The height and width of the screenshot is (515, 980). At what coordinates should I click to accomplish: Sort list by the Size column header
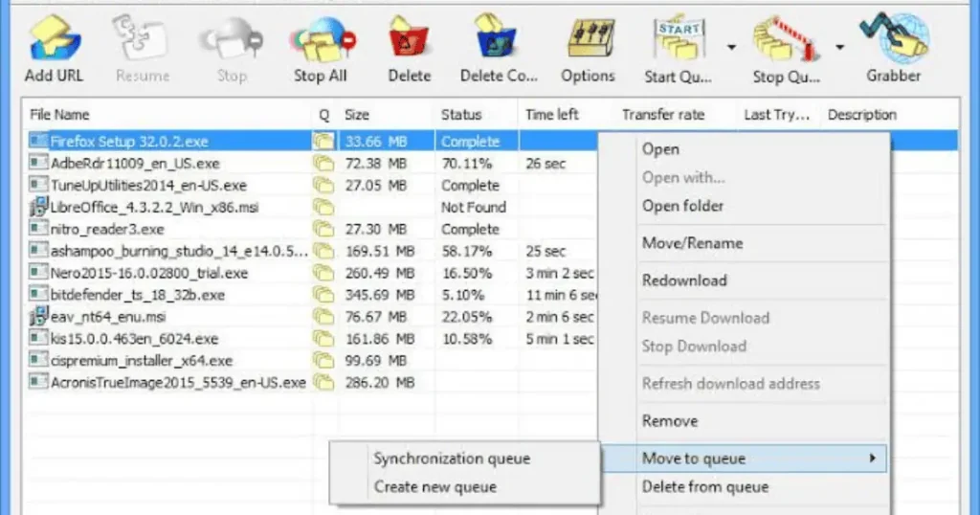pos(357,115)
